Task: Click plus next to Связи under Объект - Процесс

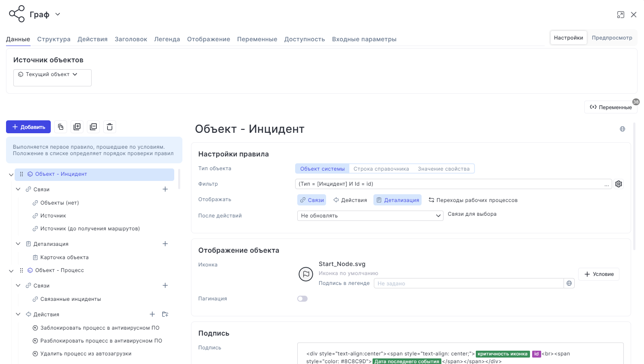Action: (165, 285)
